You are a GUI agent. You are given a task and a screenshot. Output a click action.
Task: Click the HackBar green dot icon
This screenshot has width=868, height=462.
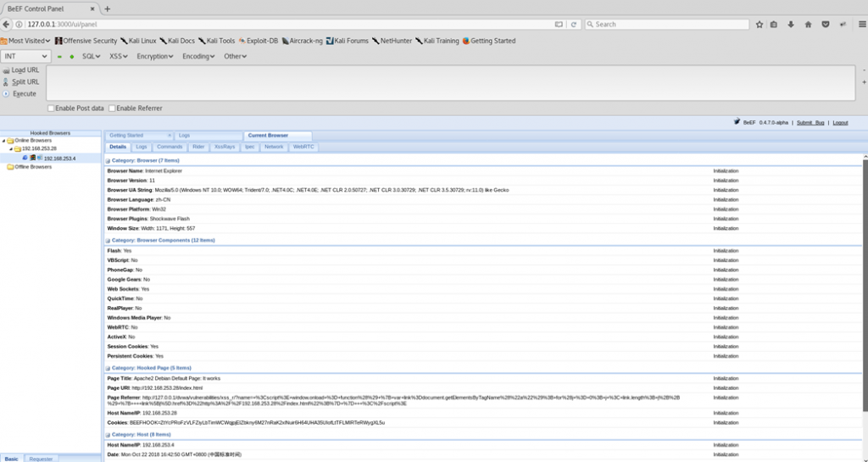click(72, 57)
